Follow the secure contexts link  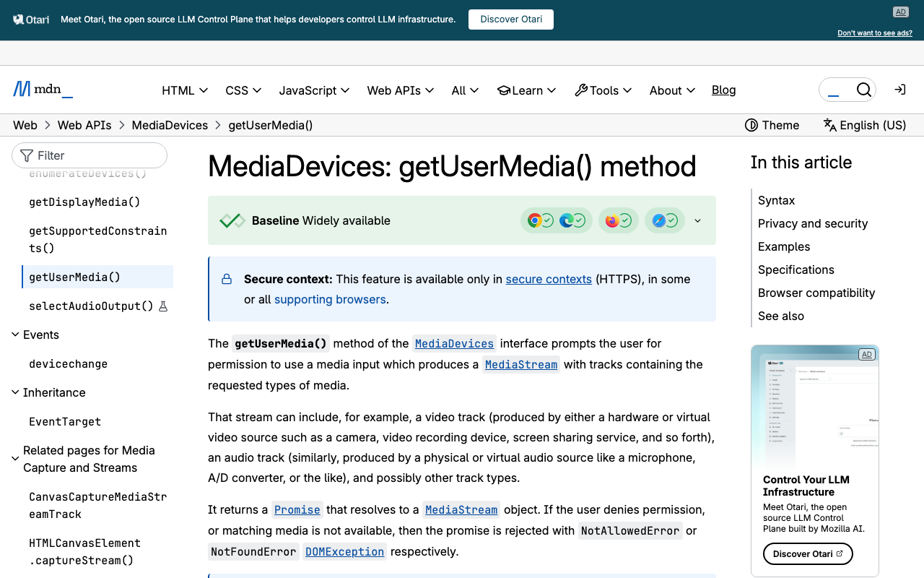point(549,279)
